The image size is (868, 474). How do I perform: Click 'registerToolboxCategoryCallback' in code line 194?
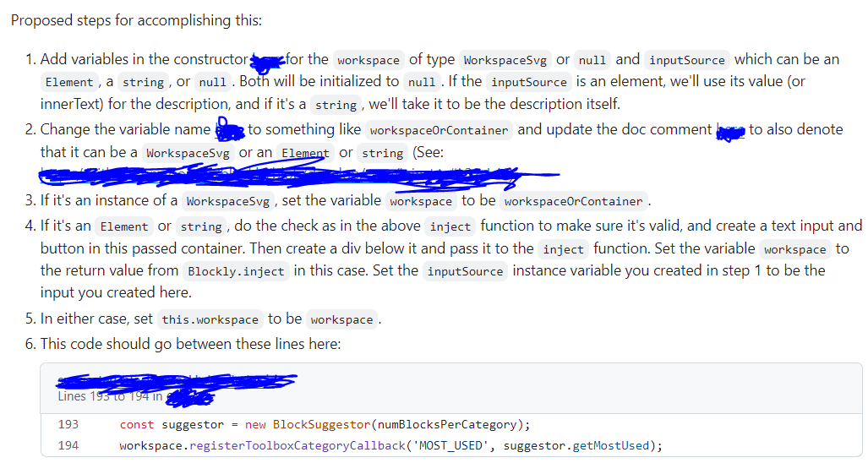298,445
